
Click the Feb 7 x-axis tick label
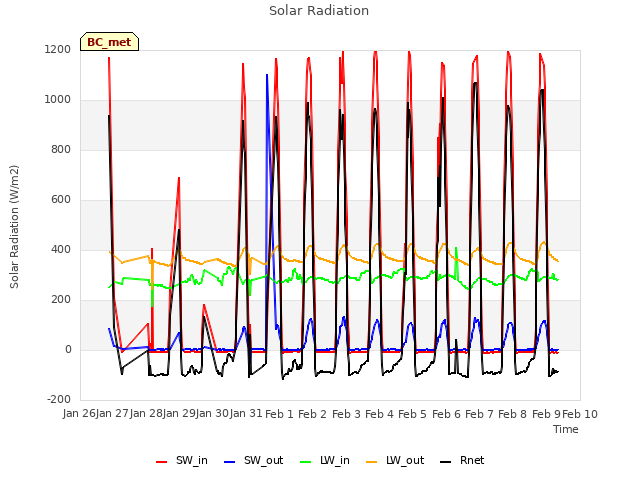click(479, 414)
